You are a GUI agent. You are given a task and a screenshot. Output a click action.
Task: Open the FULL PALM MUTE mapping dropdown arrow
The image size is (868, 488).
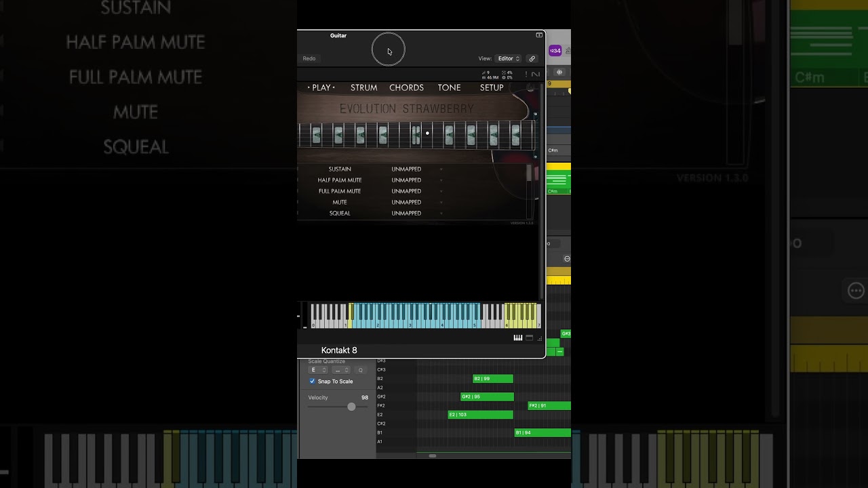(x=441, y=191)
